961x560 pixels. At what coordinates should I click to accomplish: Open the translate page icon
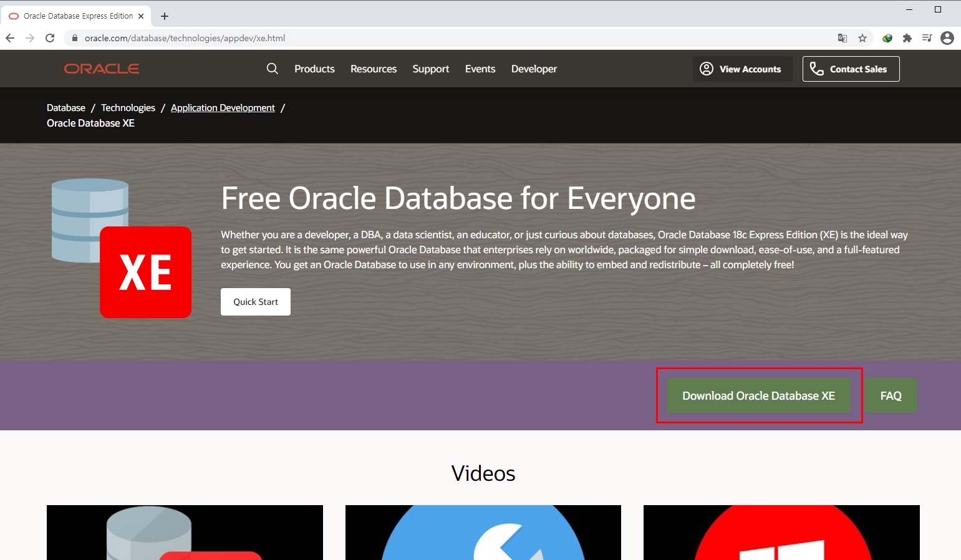[x=843, y=38]
